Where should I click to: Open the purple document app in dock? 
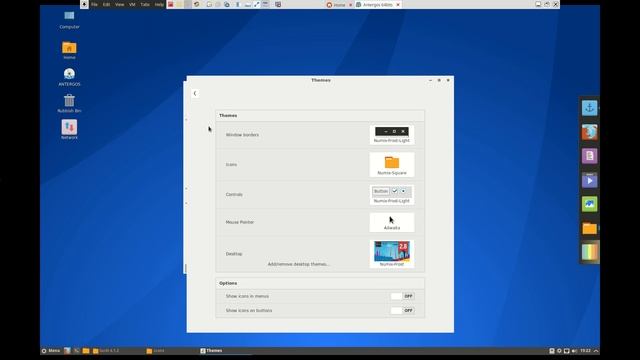point(589,156)
